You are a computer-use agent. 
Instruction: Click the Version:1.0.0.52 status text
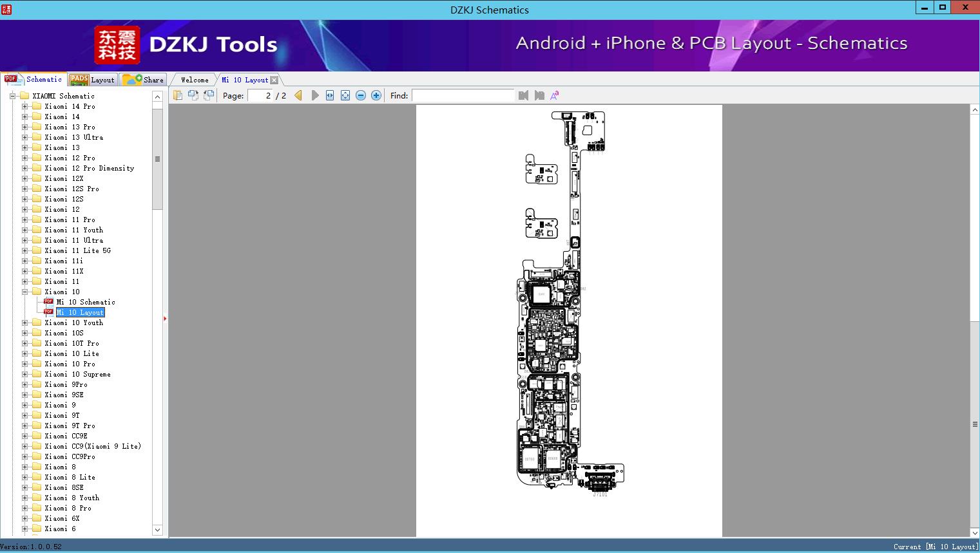(x=31, y=547)
